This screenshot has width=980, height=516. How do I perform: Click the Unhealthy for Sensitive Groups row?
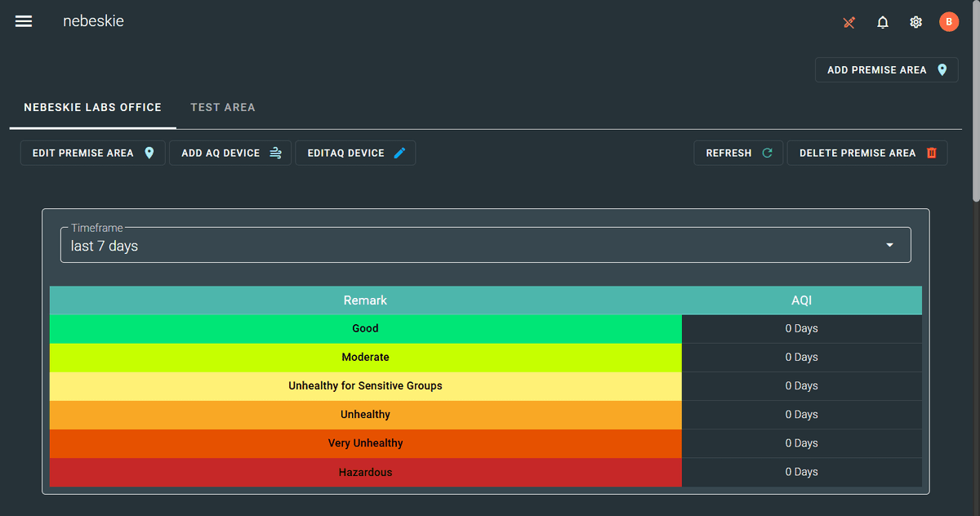point(365,385)
